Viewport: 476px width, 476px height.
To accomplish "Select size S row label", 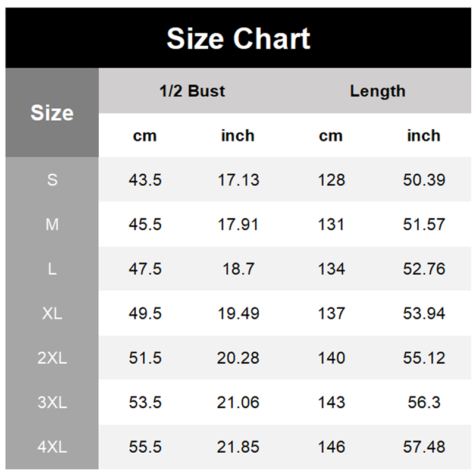I will pyautogui.click(x=52, y=180).
